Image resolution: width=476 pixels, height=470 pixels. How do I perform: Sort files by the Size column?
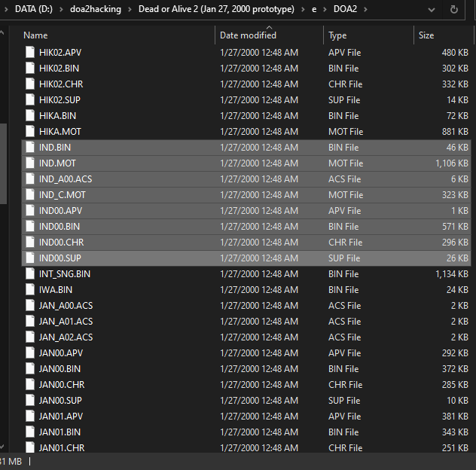(x=426, y=35)
